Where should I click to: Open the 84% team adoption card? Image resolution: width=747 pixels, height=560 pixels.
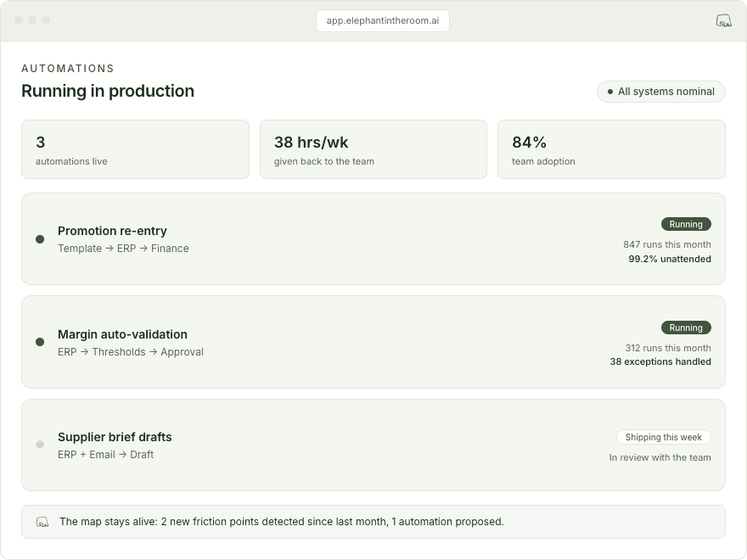pos(611,149)
